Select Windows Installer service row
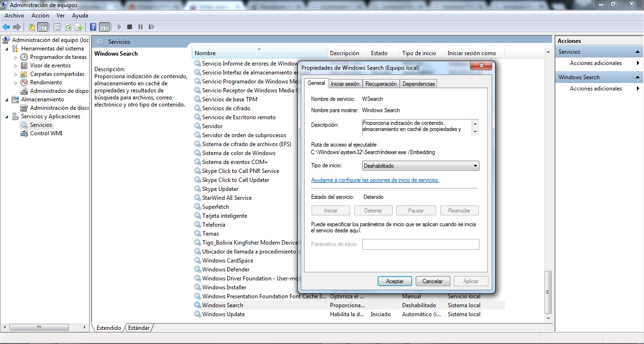This screenshot has width=644, height=344. click(224, 287)
